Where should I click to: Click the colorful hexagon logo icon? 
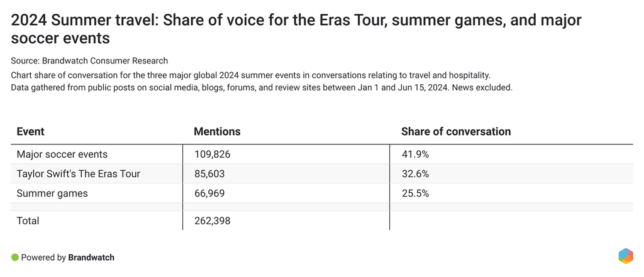click(x=626, y=256)
